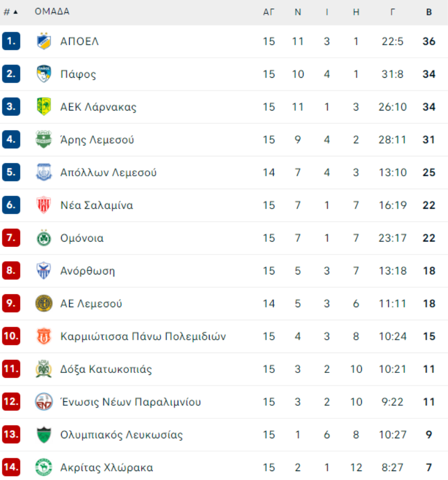Sort table by the # position column arrow
Screen dimensions: 448x480
pyautogui.click(x=11, y=12)
